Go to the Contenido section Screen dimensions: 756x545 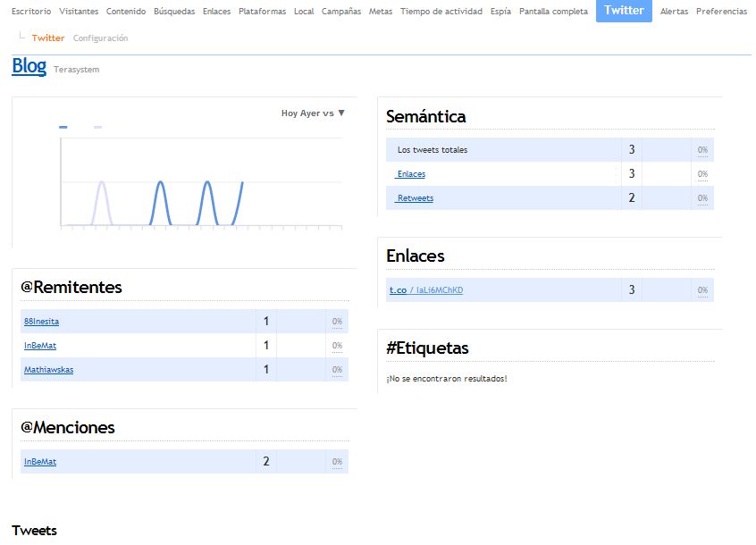(125, 12)
